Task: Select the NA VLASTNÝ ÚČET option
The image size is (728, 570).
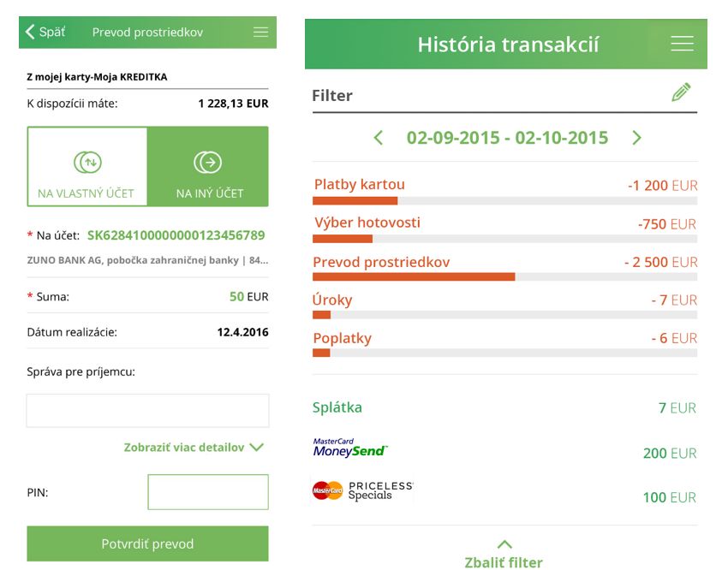Action: [87, 167]
